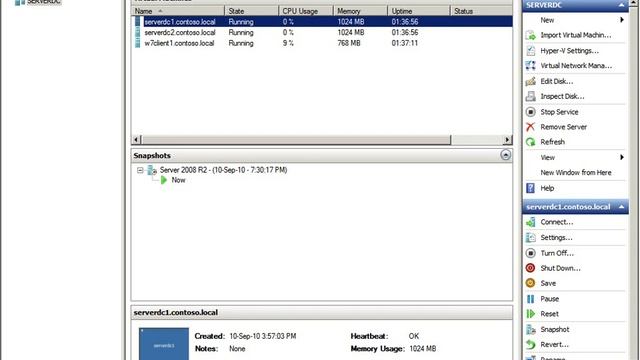
Task: Click the Server 2008 R2 snapshot icon
Action: pos(152,170)
